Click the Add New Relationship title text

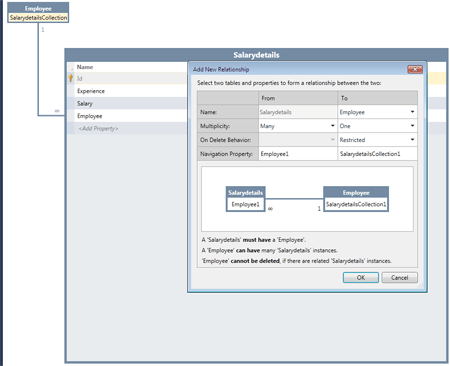[x=221, y=69]
